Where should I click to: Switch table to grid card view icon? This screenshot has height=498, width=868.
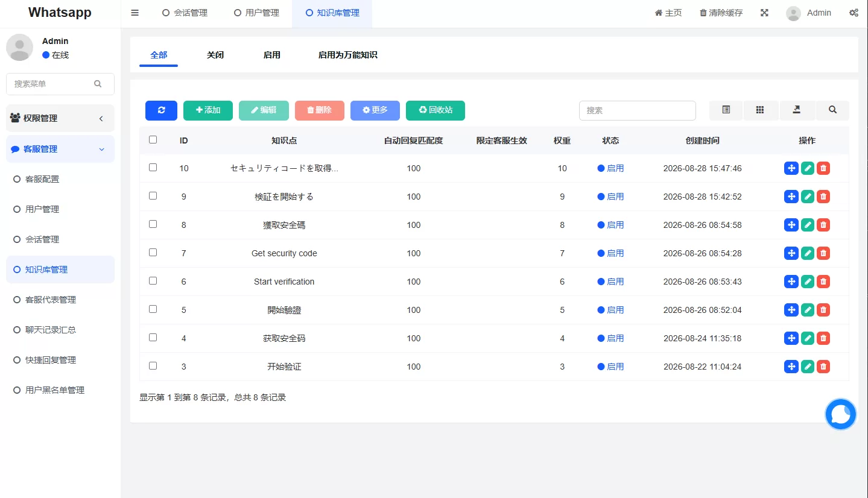760,110
